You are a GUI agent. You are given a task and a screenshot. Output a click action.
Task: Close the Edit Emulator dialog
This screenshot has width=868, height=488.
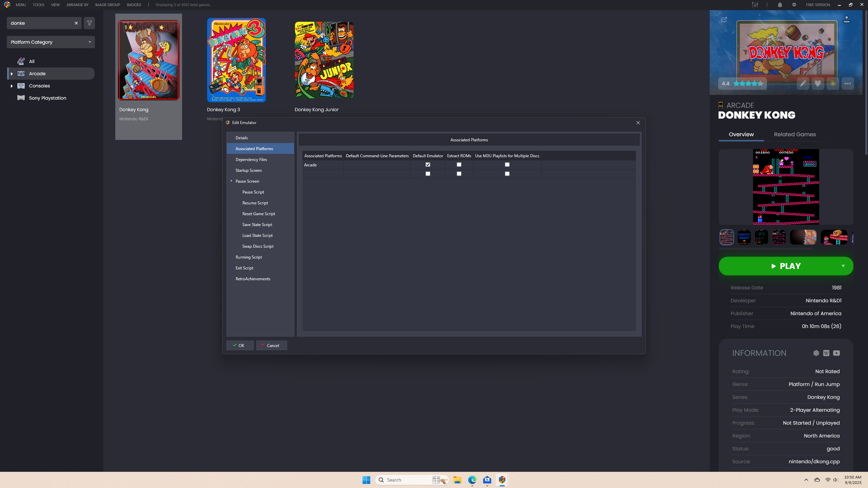[638, 123]
